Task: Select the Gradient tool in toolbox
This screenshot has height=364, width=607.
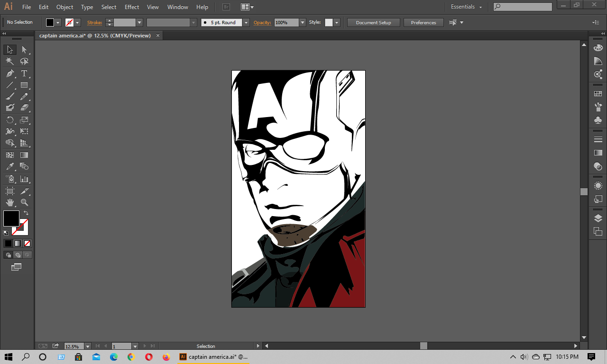Action: tap(24, 155)
